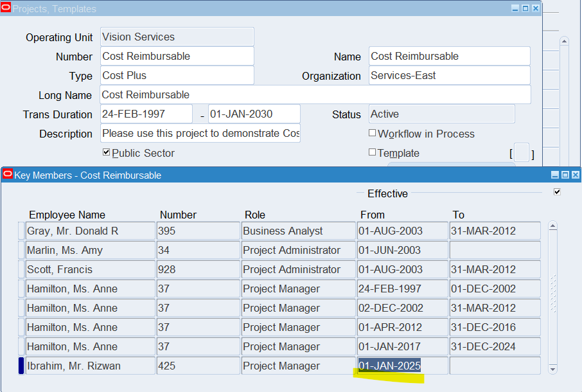The image size is (582, 392).
Task: Focus the project Description field
Action: point(200,134)
